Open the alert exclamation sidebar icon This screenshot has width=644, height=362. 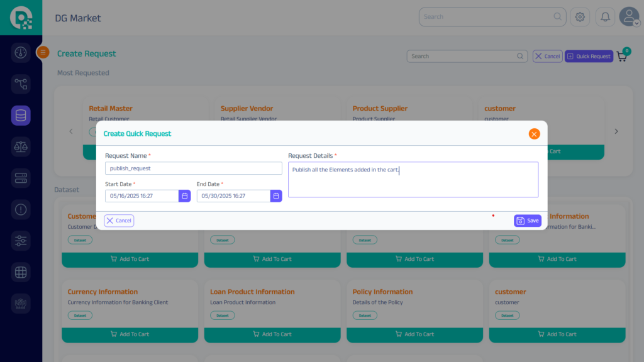point(21,209)
